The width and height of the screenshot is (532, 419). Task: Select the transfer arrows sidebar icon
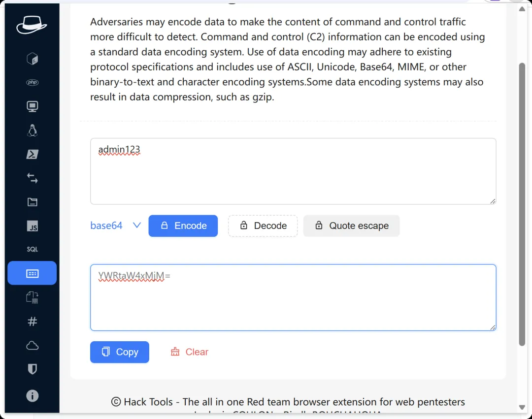33,178
